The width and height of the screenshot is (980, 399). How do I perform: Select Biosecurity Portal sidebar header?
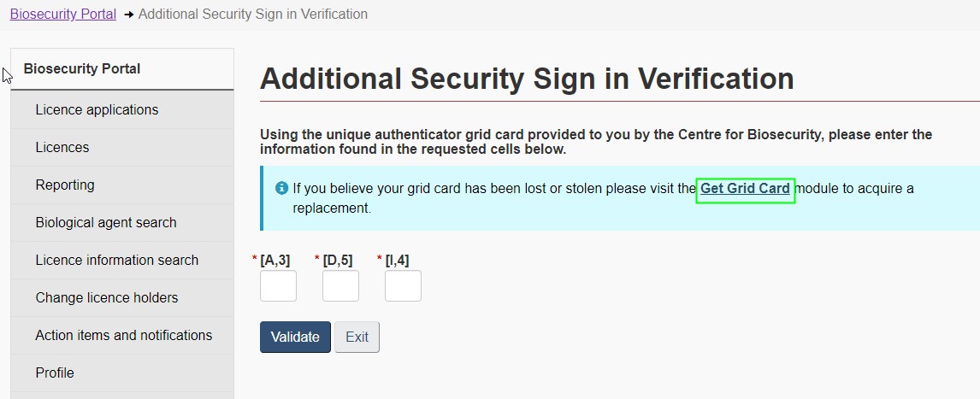[82, 69]
